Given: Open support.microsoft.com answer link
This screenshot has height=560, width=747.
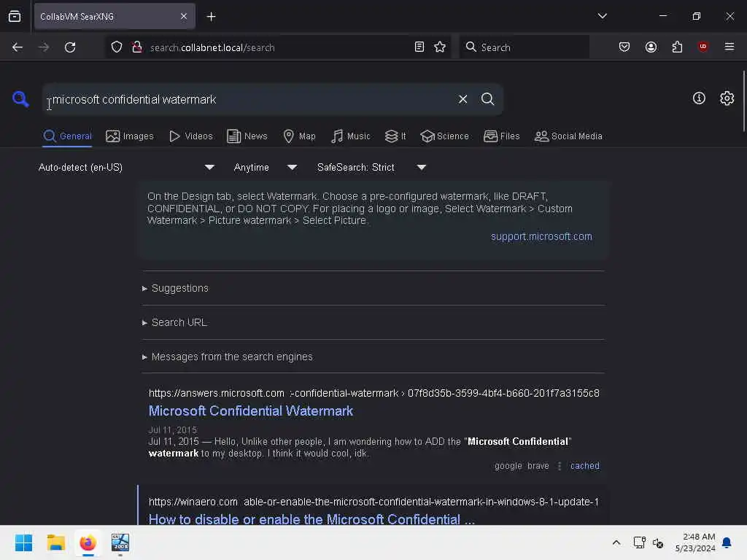Looking at the screenshot, I should [541, 237].
